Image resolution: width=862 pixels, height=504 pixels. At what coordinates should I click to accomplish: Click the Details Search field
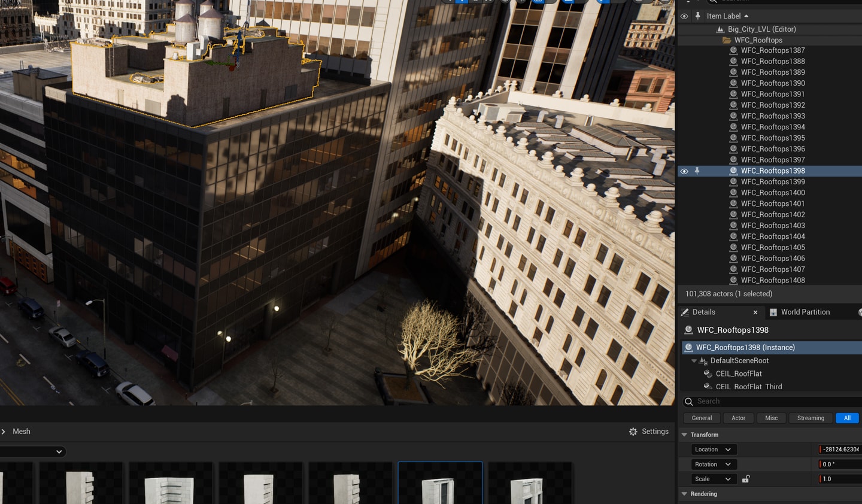[x=772, y=402]
